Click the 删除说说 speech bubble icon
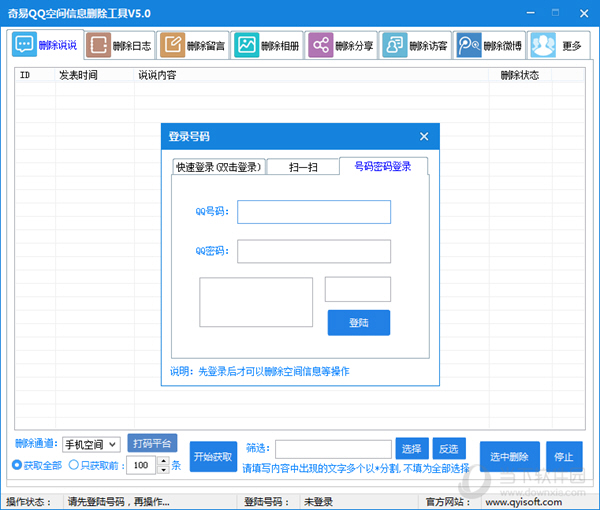600x510 pixels. 24,44
